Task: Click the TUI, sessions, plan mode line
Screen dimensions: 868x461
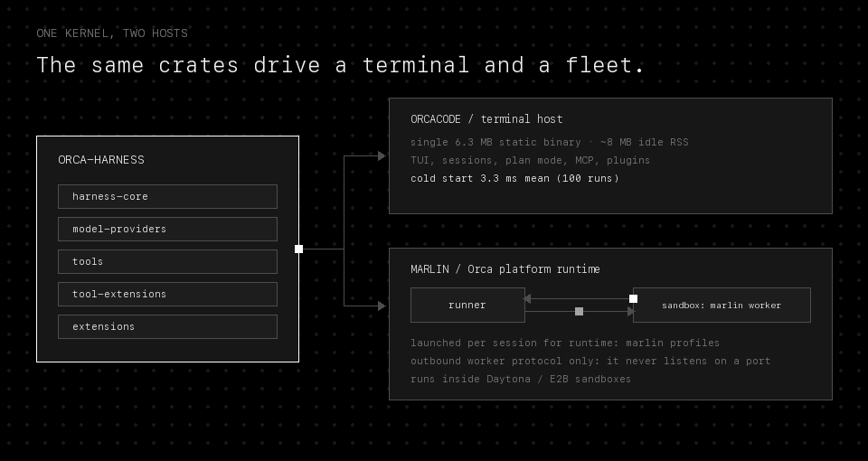Action: pyautogui.click(x=531, y=161)
